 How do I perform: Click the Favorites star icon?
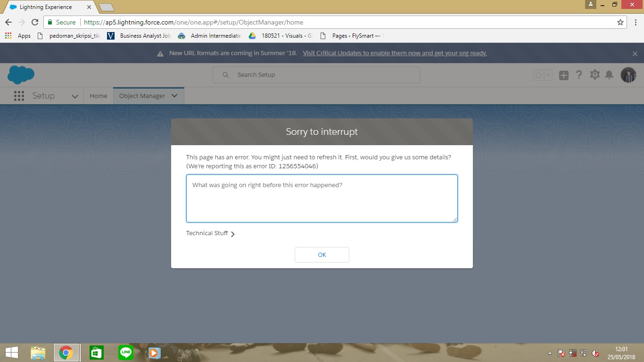pyautogui.click(x=538, y=75)
